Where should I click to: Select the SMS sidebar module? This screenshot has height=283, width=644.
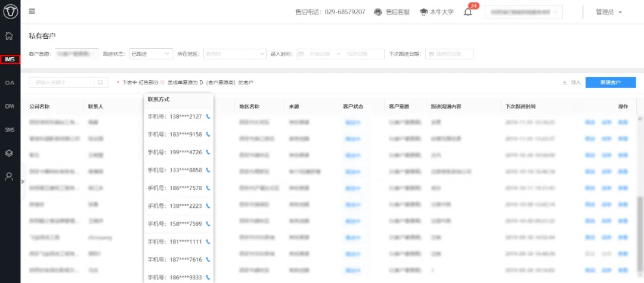[10, 130]
